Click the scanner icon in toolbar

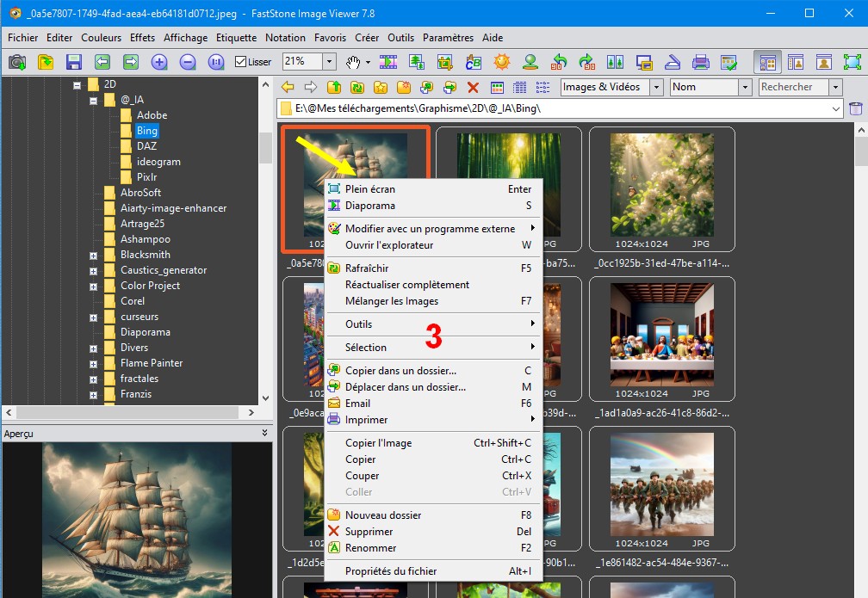(x=672, y=61)
